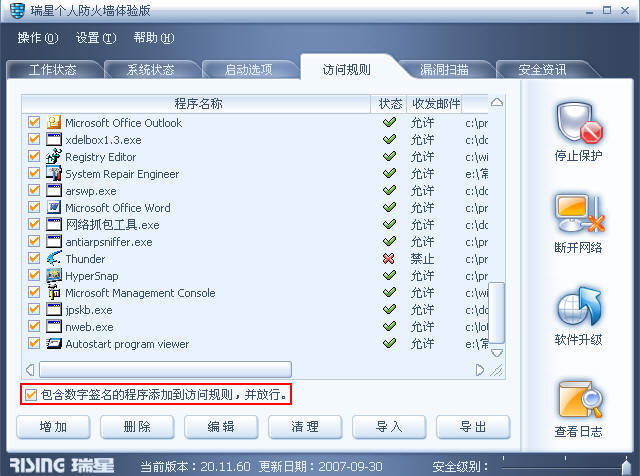The height and width of the screenshot is (476, 640).
Task: Click the security level slider handle (安全级别)
Action: [x=626, y=467]
